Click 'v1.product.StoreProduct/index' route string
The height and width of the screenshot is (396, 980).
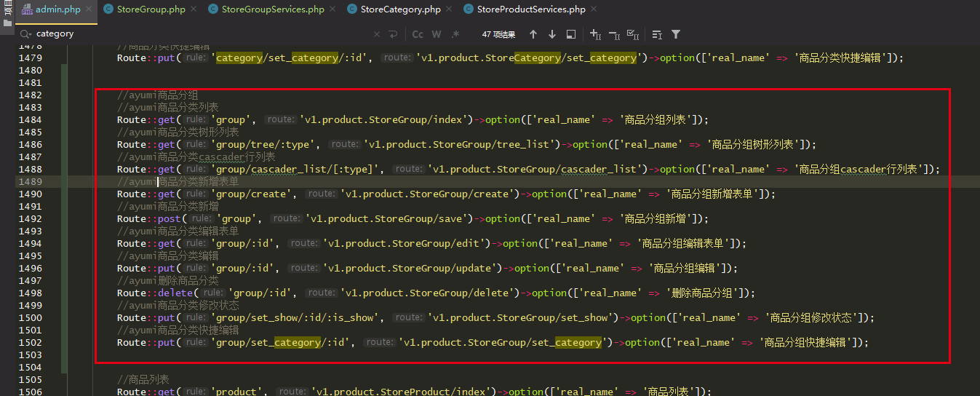tap(404, 392)
